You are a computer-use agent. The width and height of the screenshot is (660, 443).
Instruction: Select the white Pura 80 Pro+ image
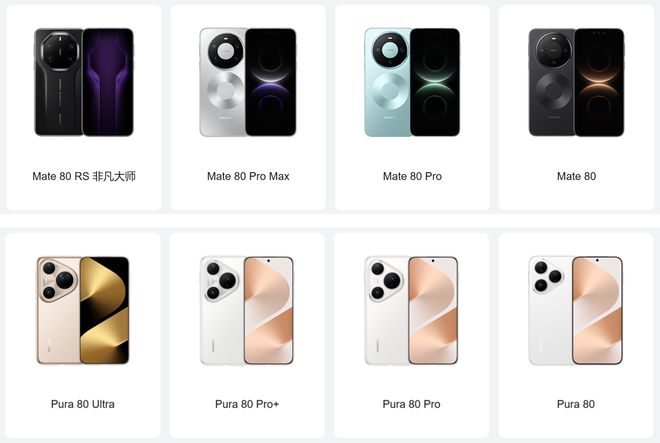tap(247, 310)
